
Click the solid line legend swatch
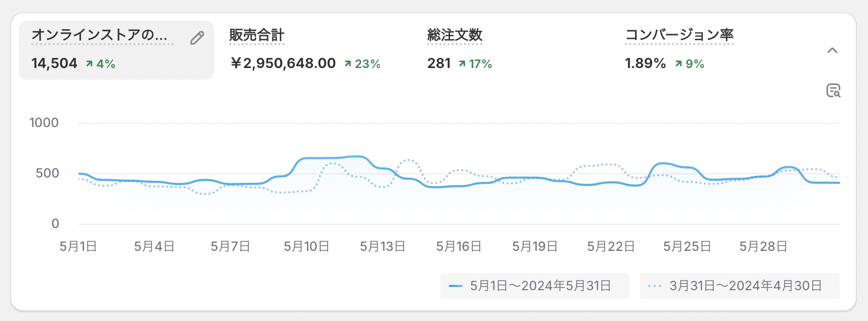455,286
